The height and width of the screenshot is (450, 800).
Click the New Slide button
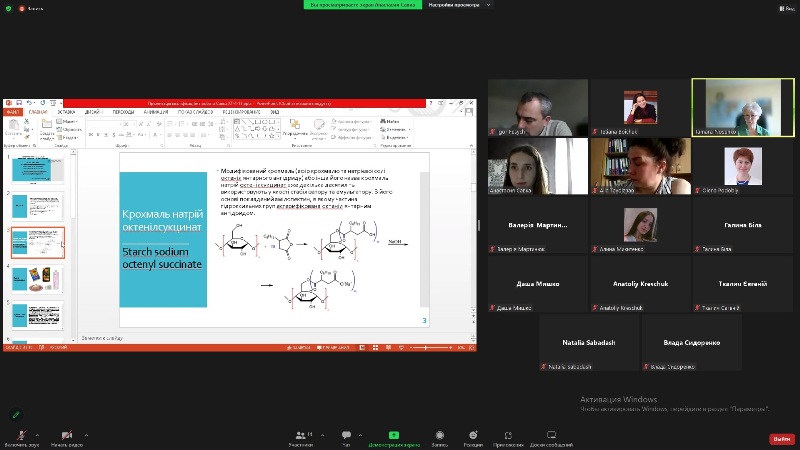coord(47,130)
